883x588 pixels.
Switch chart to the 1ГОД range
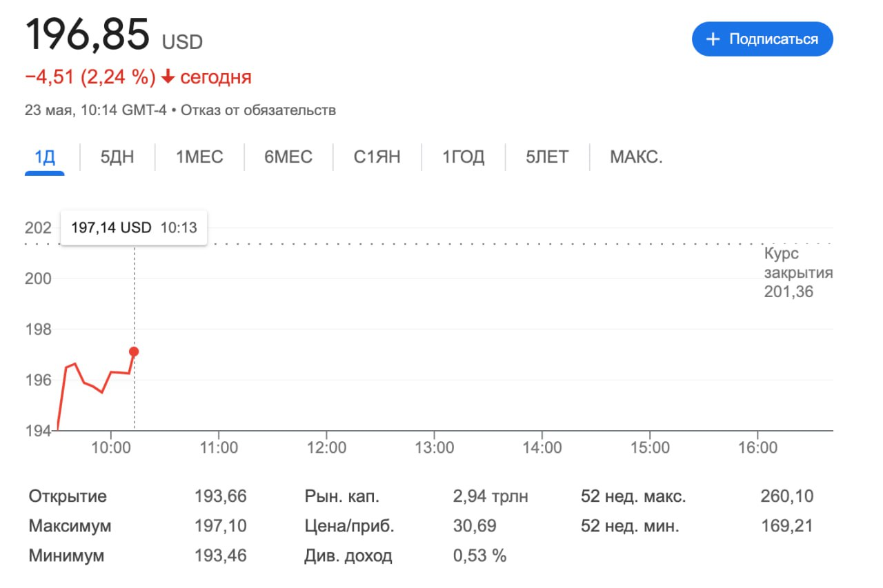(463, 157)
